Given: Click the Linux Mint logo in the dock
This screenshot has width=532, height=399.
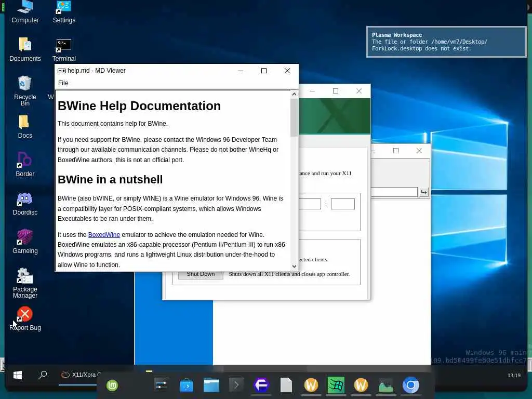Looking at the screenshot, I should click(x=112, y=385).
